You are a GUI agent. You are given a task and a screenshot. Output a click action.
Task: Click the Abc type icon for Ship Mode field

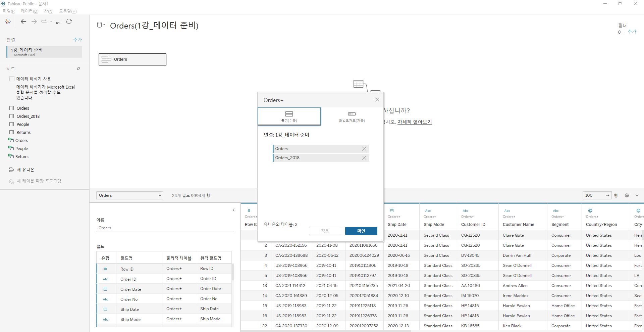click(x=106, y=320)
